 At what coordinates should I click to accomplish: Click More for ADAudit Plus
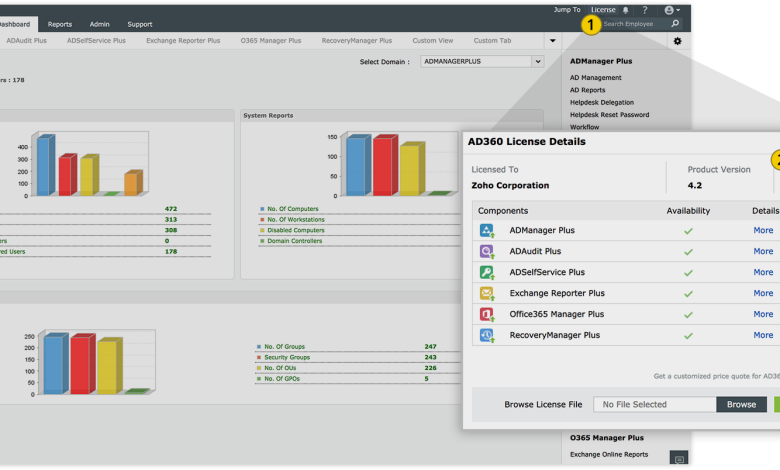click(763, 251)
